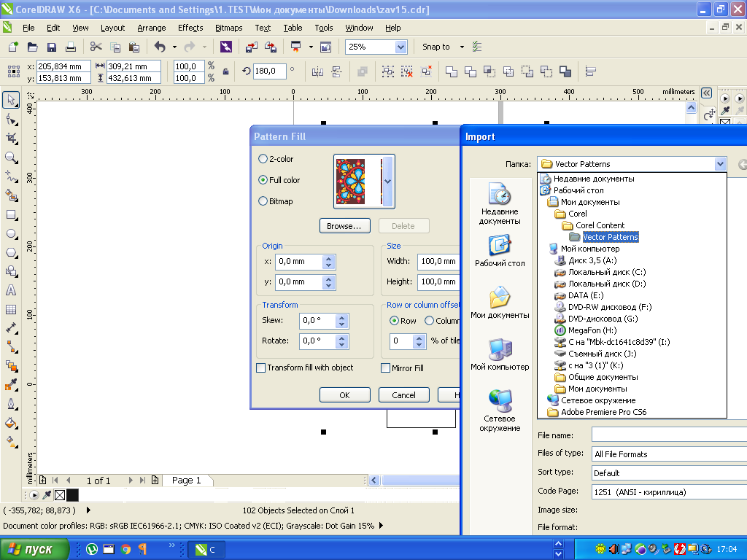Screen dimensions: 747x560
Task: Select the Table tool in the toolbox
Action: click(11, 309)
